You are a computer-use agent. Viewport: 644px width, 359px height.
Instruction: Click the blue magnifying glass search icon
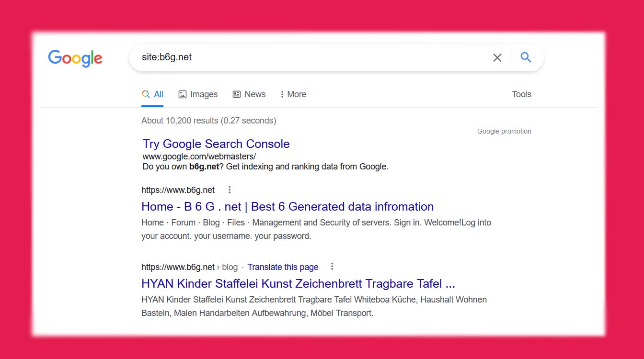click(526, 57)
